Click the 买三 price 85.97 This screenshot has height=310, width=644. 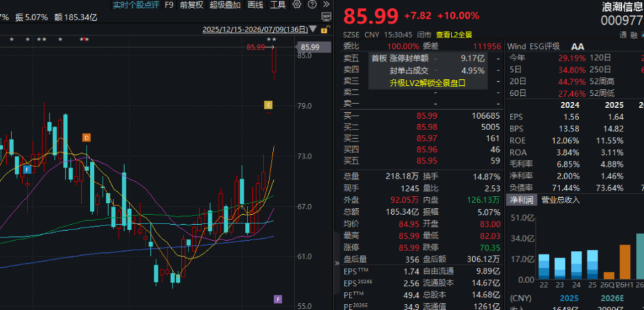427,138
